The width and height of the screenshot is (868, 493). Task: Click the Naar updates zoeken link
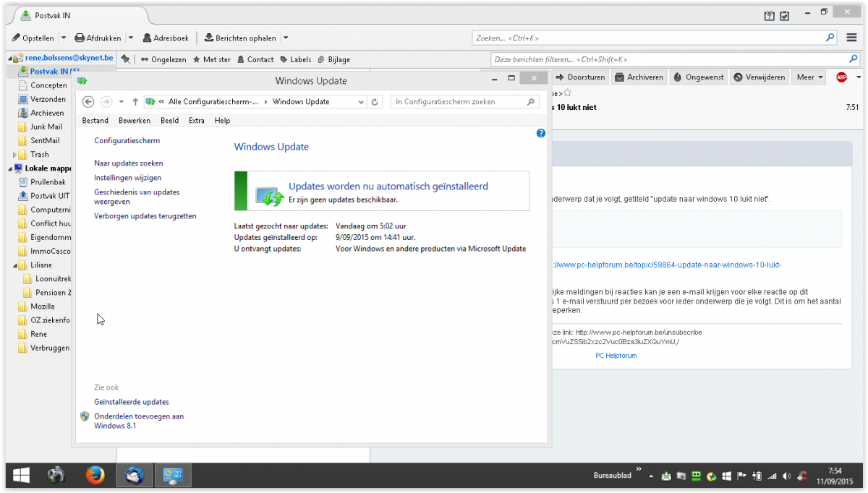tap(129, 163)
